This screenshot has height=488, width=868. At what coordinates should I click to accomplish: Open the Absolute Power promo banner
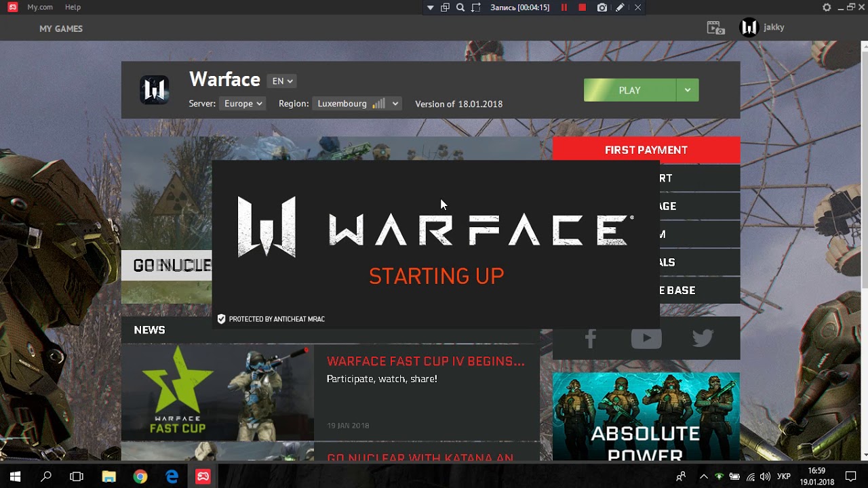(x=646, y=416)
